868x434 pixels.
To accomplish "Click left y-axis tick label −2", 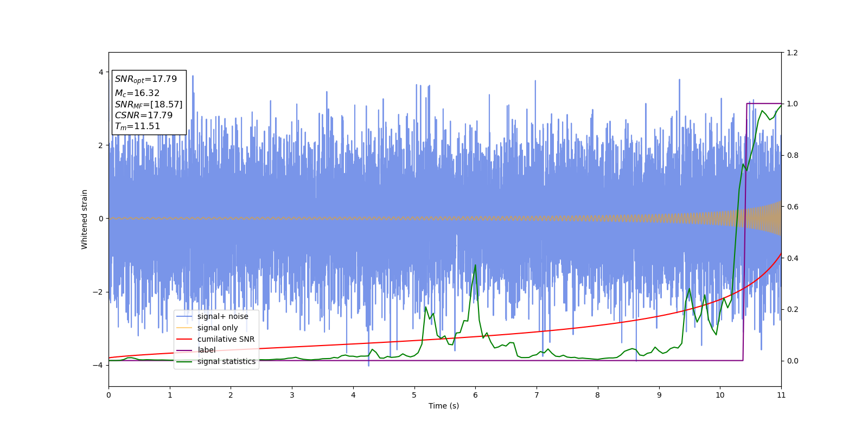I will (99, 292).
